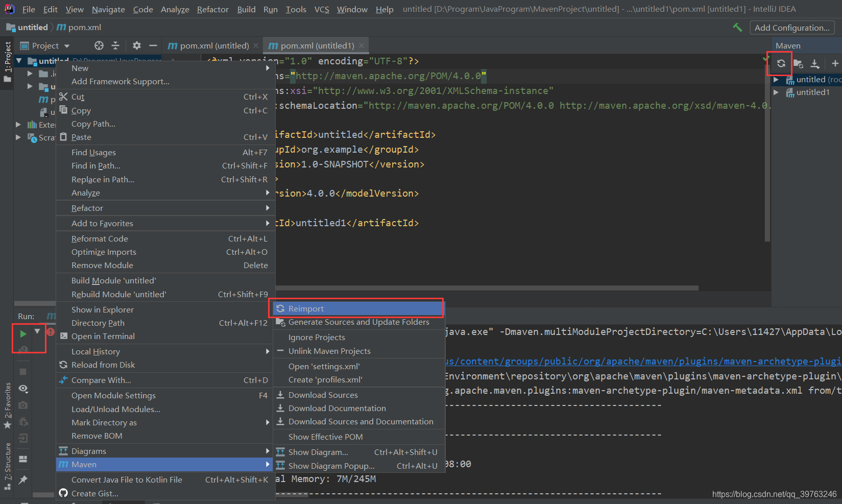842x504 pixels.
Task: Expand External Libraries tree node
Action: [x=18, y=124]
